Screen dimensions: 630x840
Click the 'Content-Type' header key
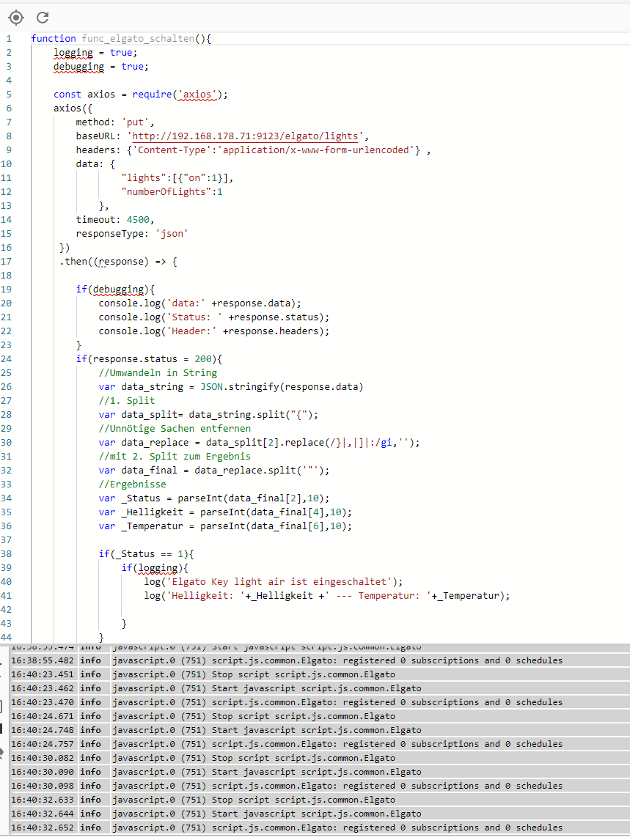point(172,150)
